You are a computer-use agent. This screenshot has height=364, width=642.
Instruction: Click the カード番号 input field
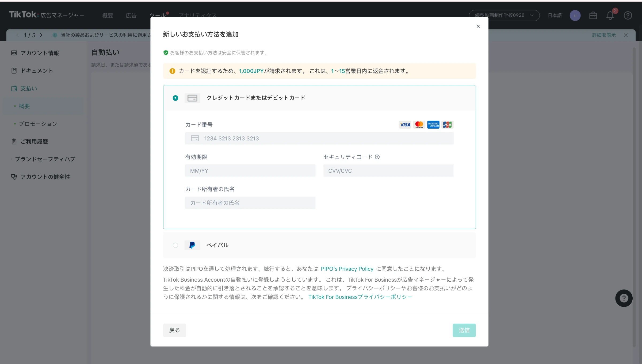pos(319,138)
